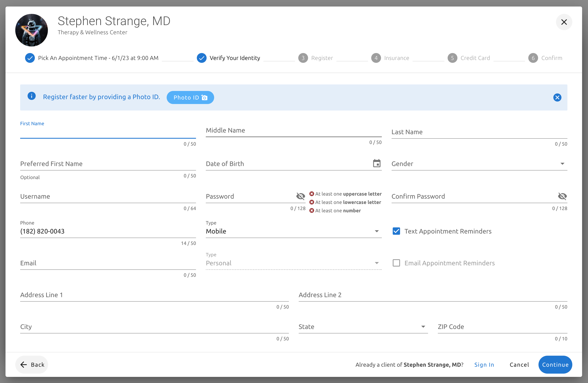
Task: Click step 4 Insurance circle icon
Action: [x=375, y=58]
